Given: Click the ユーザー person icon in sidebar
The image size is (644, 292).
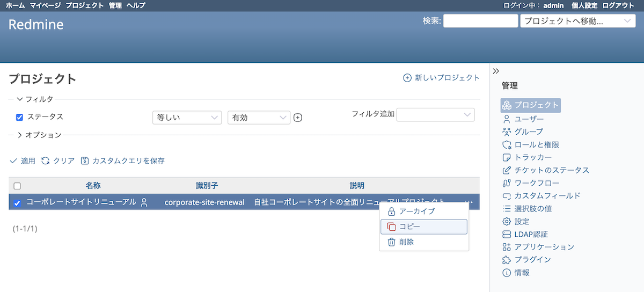Looking at the screenshot, I should pyautogui.click(x=506, y=119).
